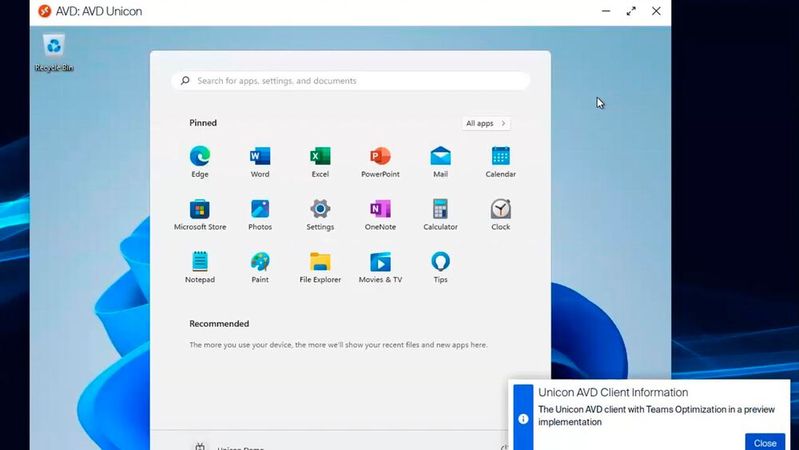Open the Photos app
This screenshot has height=450, width=799.
260,215
